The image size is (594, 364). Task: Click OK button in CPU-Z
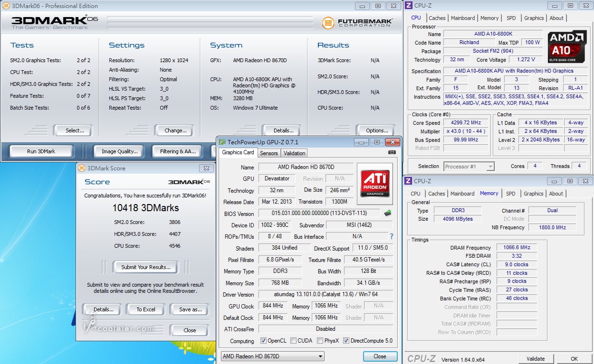click(x=574, y=359)
